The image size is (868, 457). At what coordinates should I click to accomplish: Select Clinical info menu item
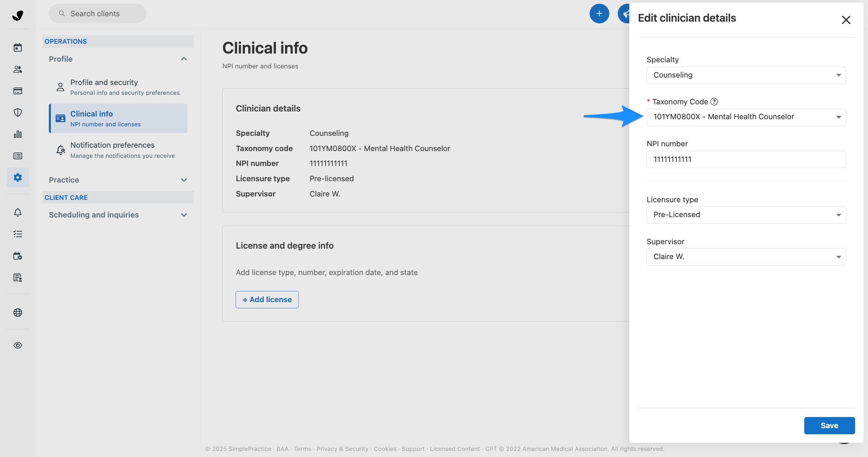coord(118,119)
